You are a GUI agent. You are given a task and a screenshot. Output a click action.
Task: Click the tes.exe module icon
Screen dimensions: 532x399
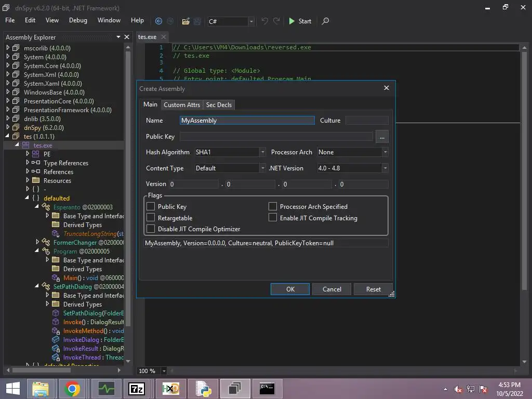[26, 145]
